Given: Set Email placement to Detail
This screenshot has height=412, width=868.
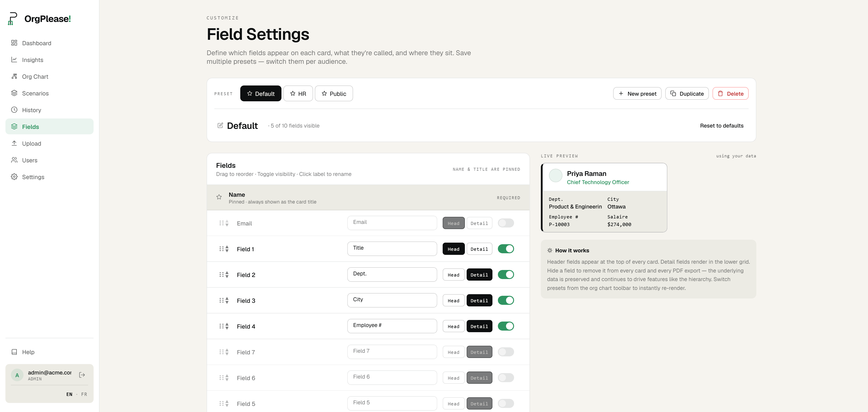Looking at the screenshot, I should (x=479, y=223).
